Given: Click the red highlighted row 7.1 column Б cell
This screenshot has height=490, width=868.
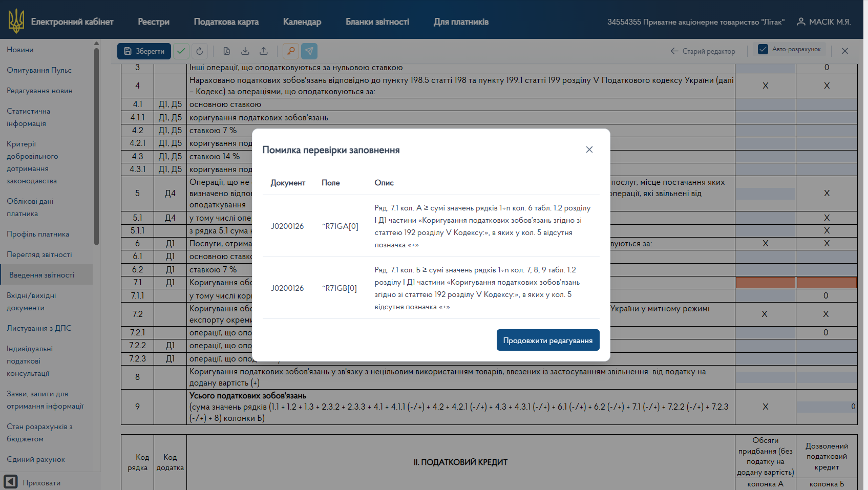Looking at the screenshot, I should point(827,283).
